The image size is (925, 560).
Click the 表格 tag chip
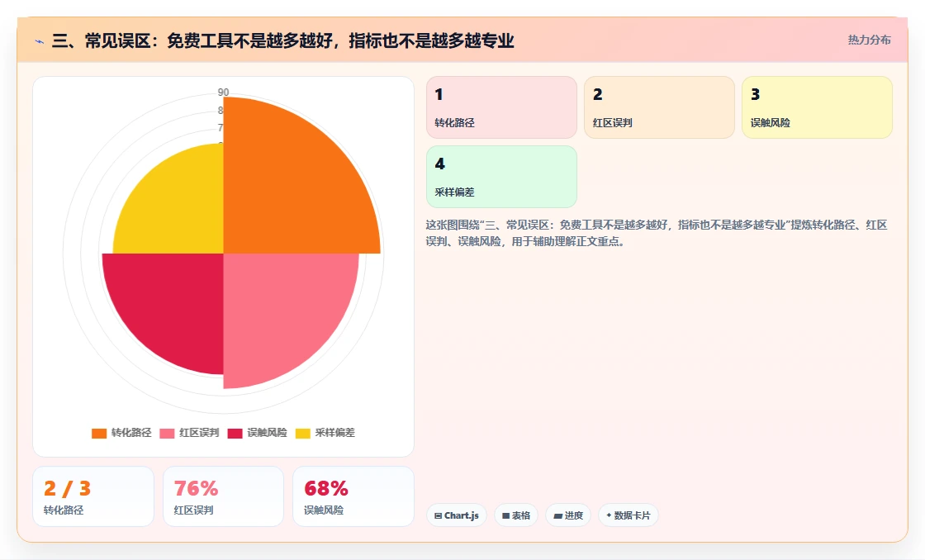click(516, 515)
